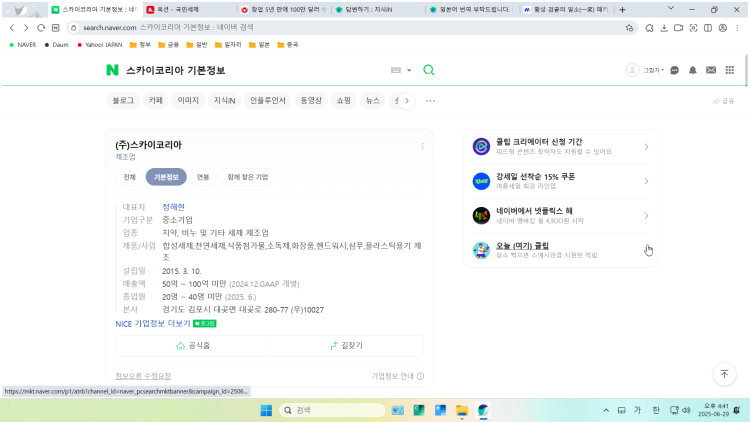Viewport: 750px width, 422px height.
Task: Open the browser downloads icon
Action: 664,28
